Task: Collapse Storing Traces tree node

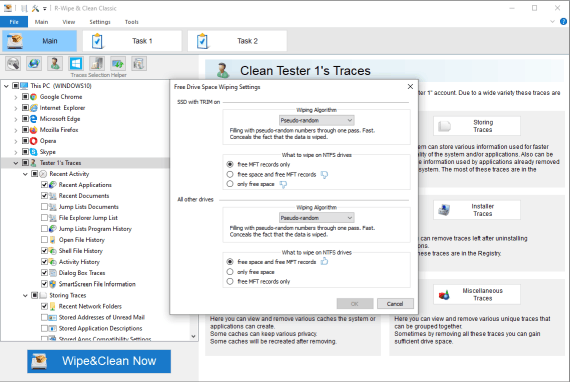Action: click(x=25, y=295)
